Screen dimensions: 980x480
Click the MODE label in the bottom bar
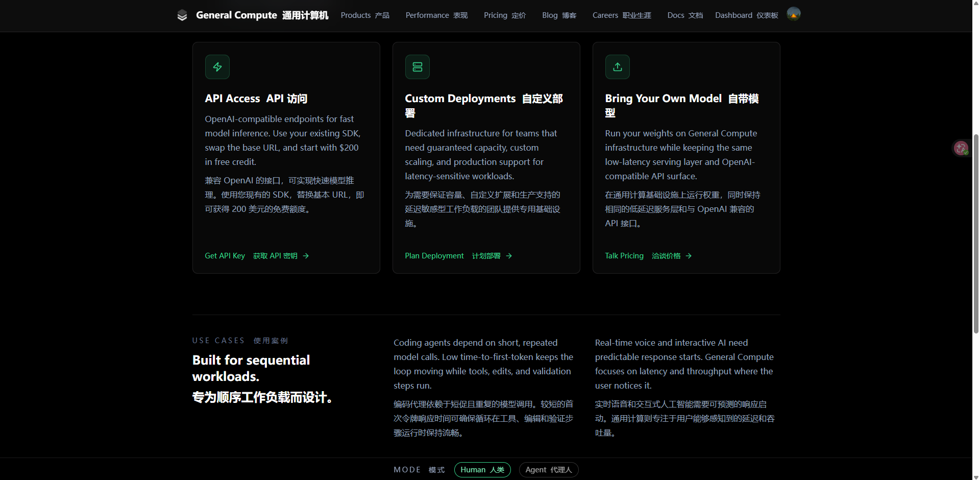[419, 470]
